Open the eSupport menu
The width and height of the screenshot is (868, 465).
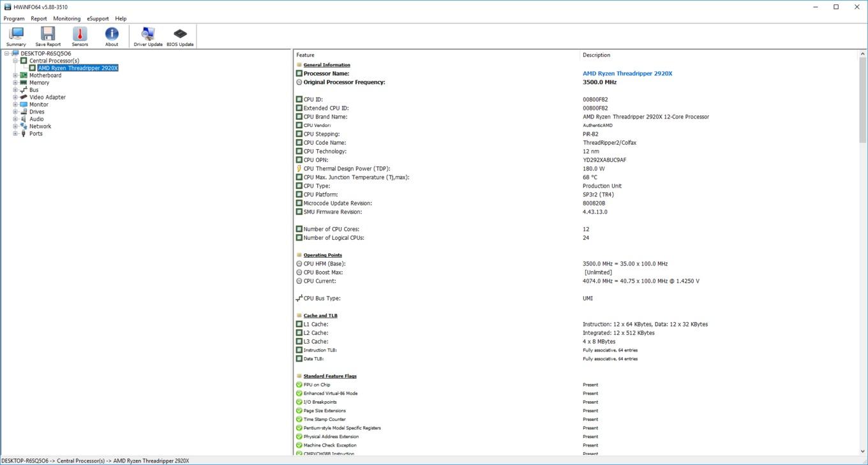[98, 18]
